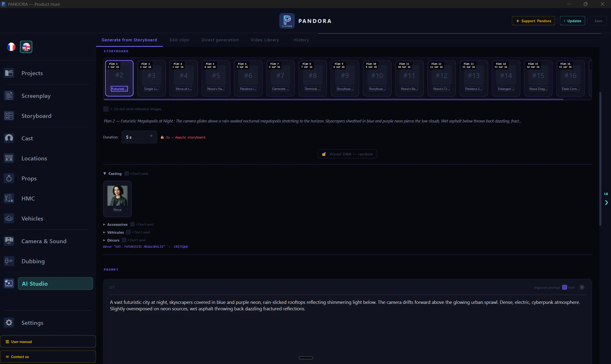Select Nova cast thumbnail

[117, 199]
